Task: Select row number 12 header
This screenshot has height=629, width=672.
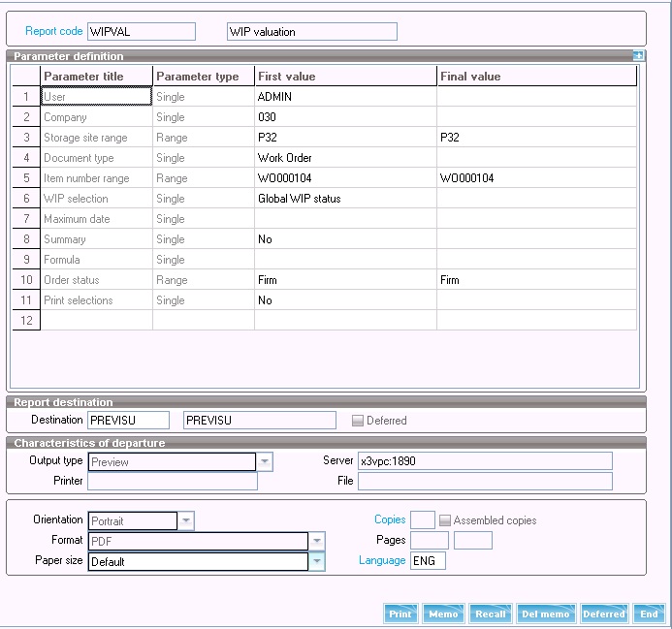Action: 26,321
